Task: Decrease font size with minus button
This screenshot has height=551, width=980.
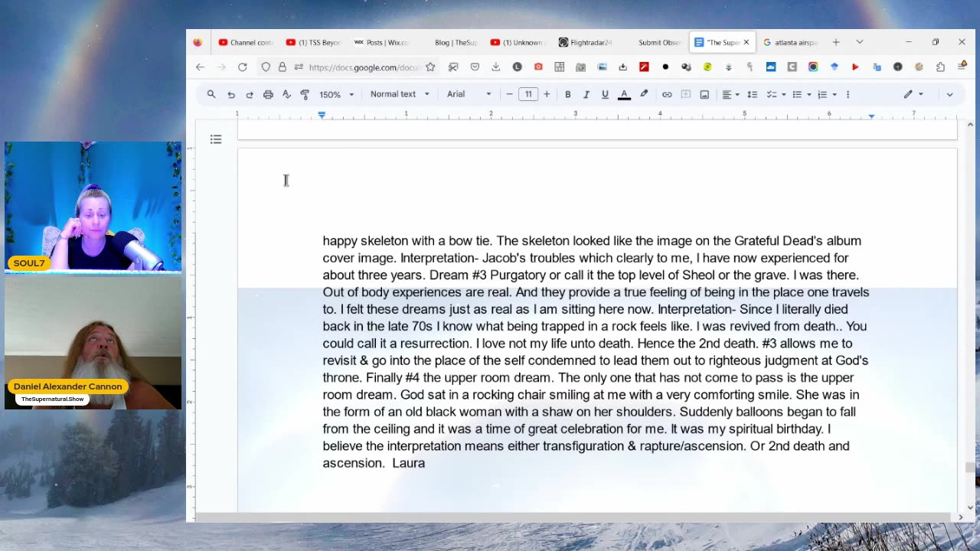Action: [x=509, y=94]
